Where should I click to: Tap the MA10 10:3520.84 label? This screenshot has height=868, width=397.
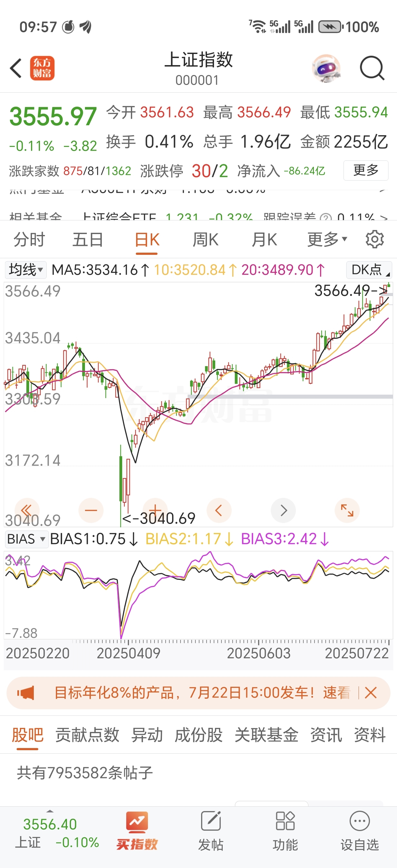coord(195,270)
